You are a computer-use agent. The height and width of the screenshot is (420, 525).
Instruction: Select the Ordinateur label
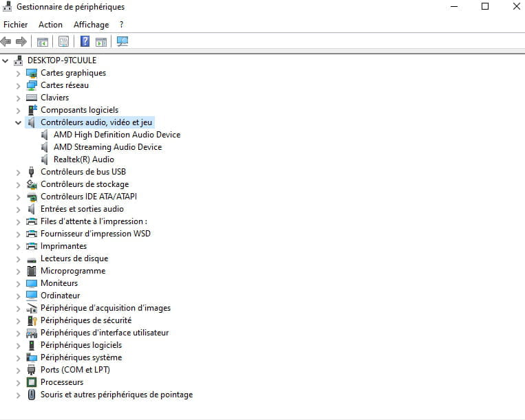pos(61,296)
